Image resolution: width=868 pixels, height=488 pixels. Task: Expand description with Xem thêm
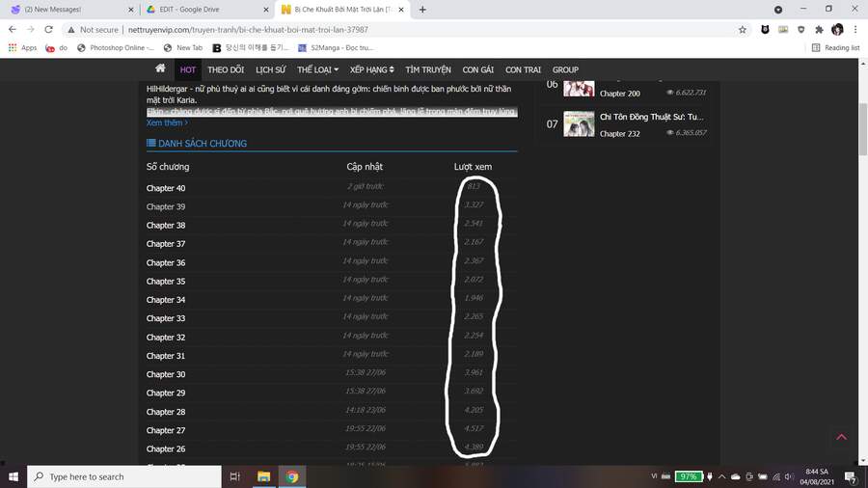point(167,123)
